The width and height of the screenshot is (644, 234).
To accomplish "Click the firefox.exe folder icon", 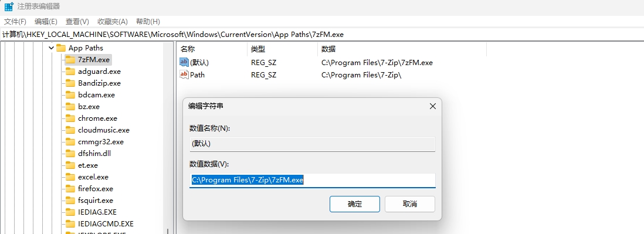I will click(x=70, y=189).
